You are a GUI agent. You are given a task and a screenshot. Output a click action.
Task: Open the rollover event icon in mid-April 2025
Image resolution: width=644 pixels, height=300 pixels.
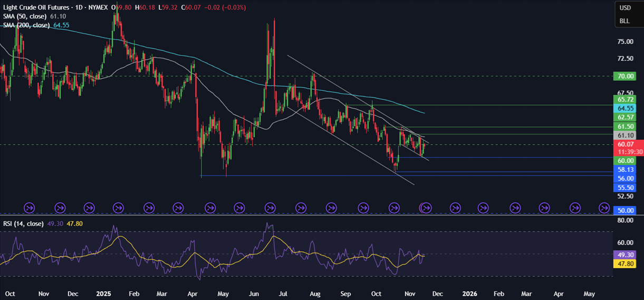click(210, 208)
